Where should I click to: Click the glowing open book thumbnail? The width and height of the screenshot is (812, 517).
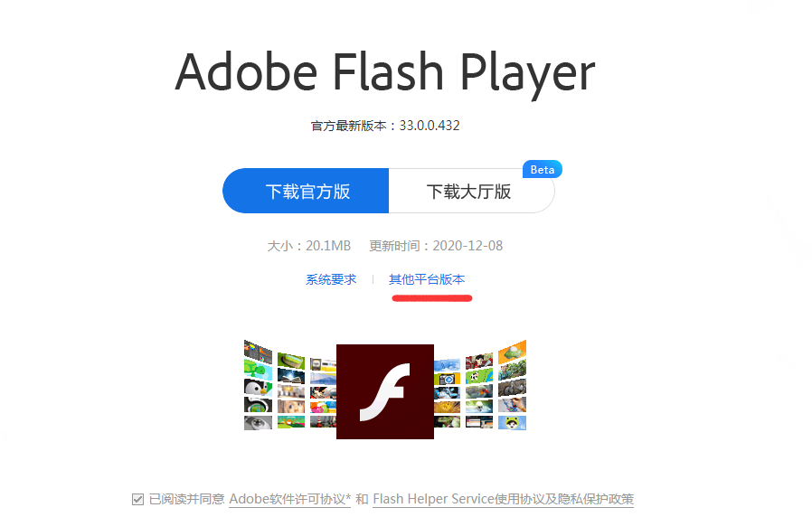291,376
